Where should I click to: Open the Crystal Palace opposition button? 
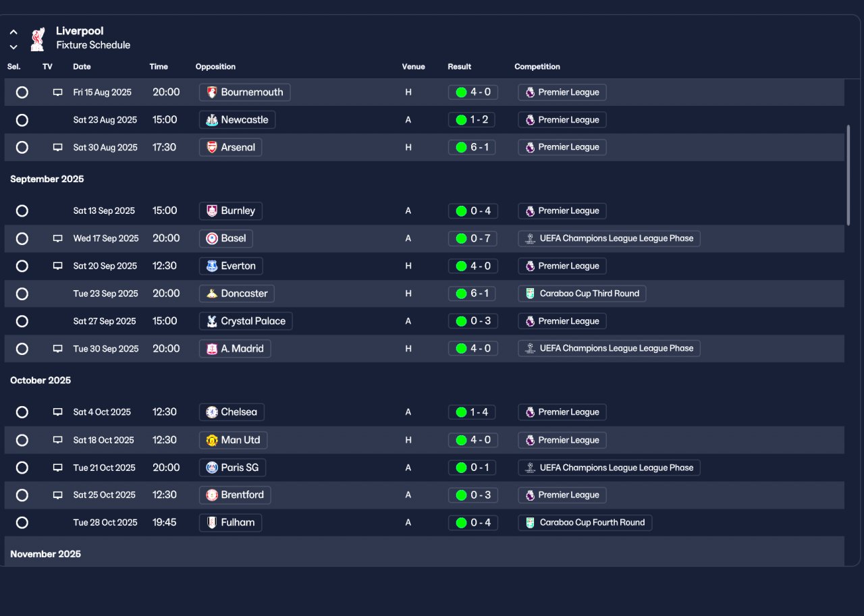246,321
